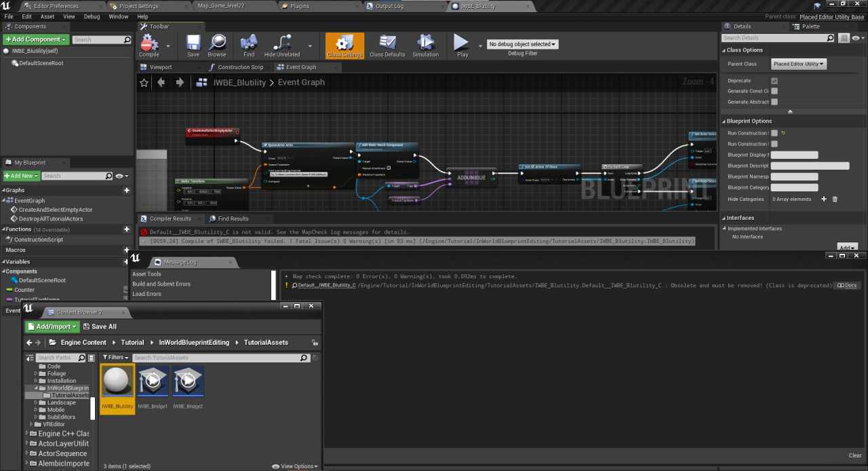Add a new graph with plus icon
Viewport: 868px width, 471px height.
click(x=127, y=191)
